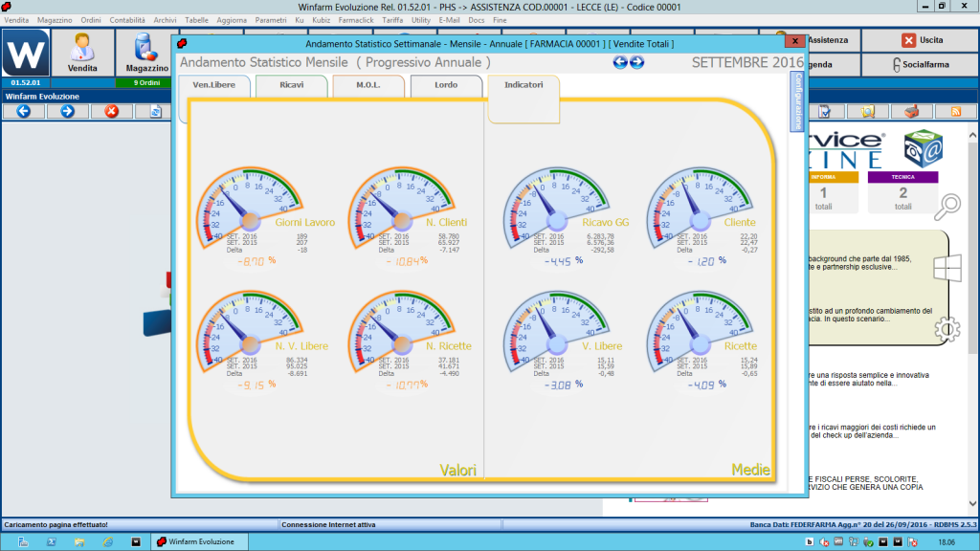The image size is (980, 551).
Task: Click the network tray icon
Action: coord(853,541)
